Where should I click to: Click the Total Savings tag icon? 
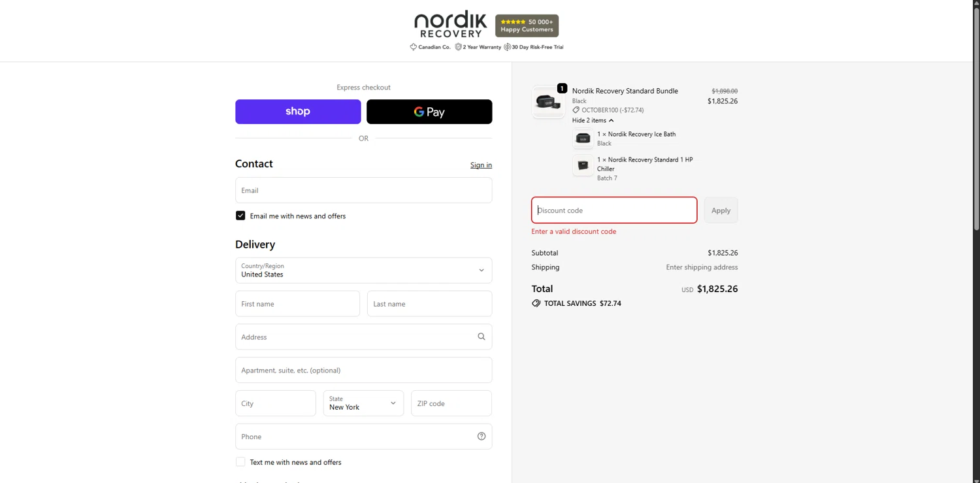536,303
